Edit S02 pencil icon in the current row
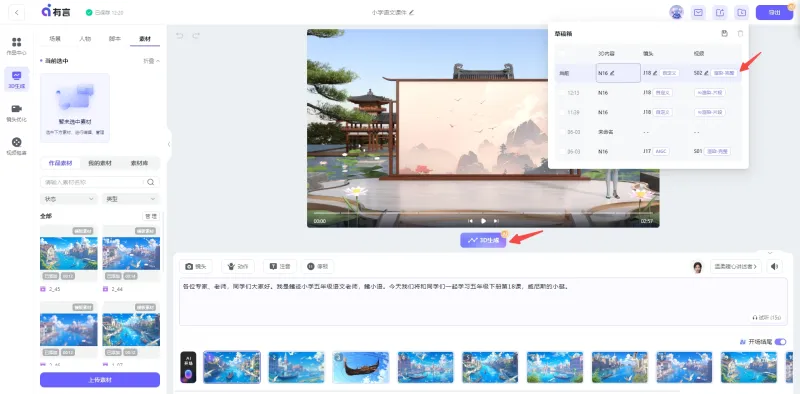 (x=707, y=73)
